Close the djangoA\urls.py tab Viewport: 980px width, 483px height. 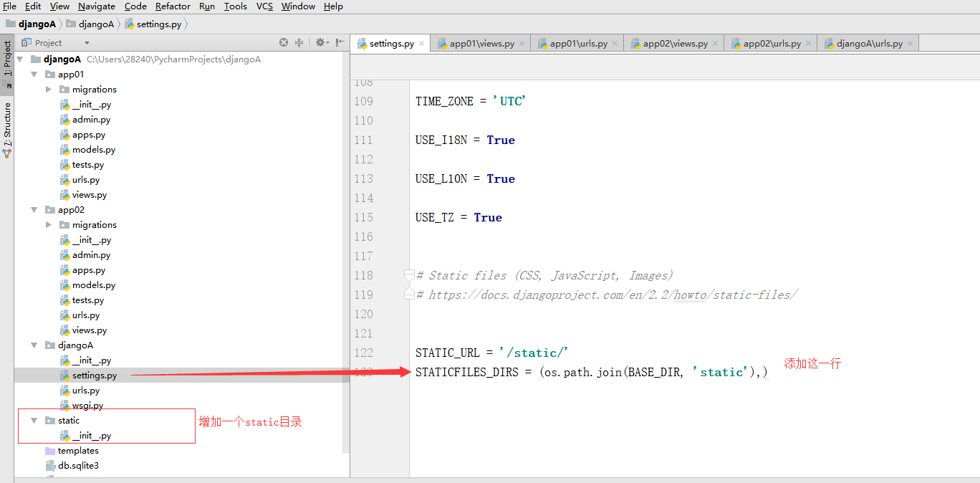point(910,44)
